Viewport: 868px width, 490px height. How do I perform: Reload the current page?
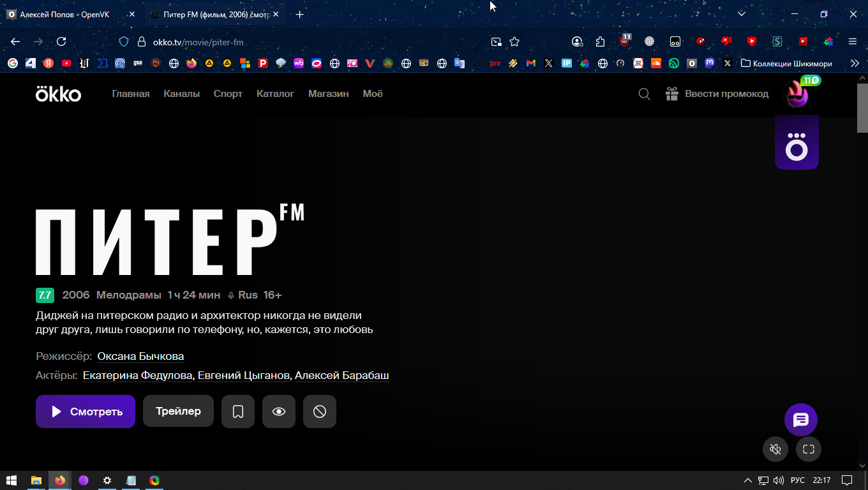(x=61, y=41)
